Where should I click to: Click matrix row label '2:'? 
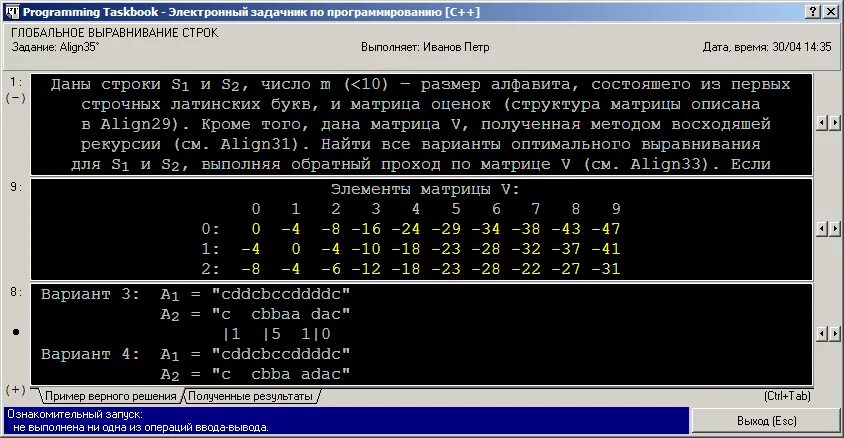click(210, 269)
